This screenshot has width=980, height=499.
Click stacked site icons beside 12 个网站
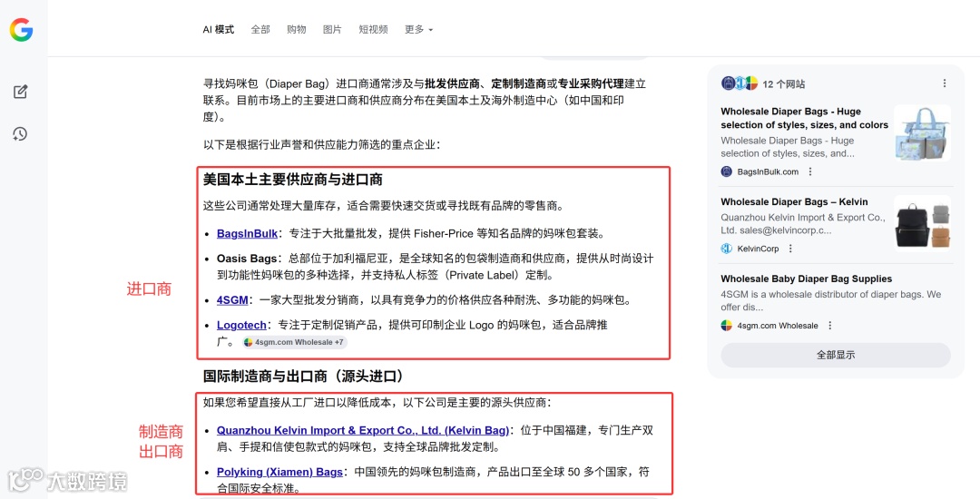(740, 83)
